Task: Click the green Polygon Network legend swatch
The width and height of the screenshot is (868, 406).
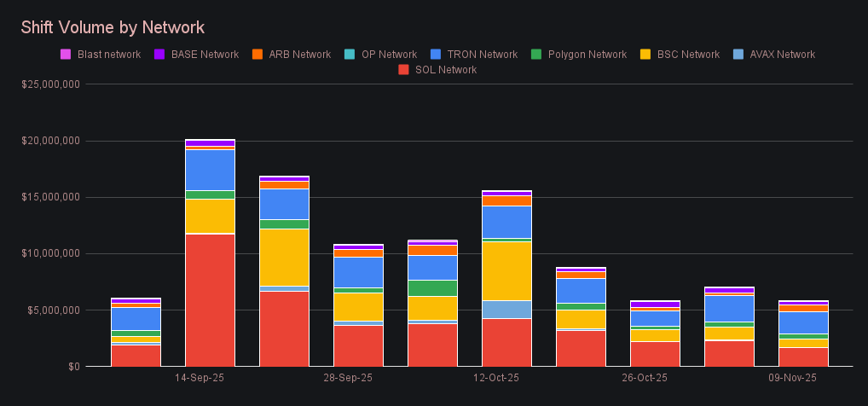Action: 535,55
